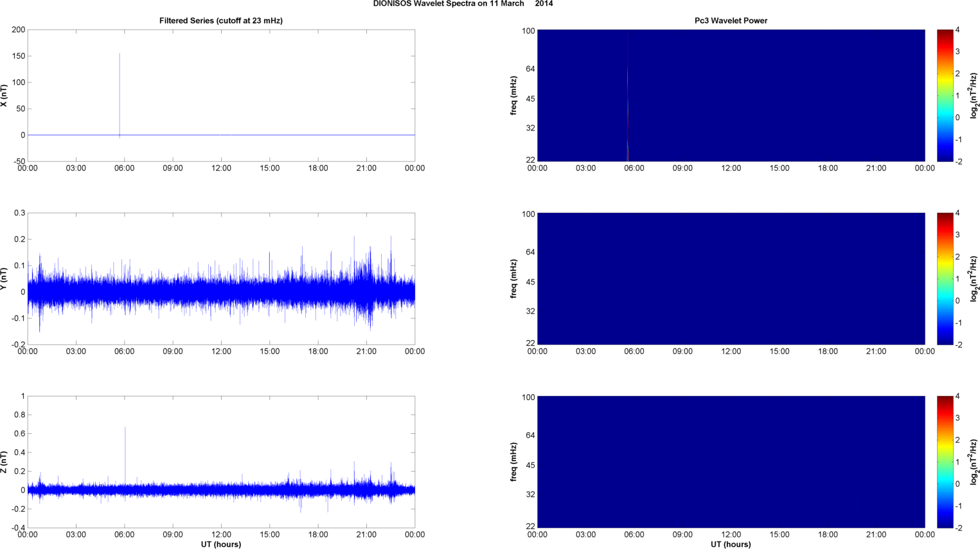Click freq (mHz) label of top spectrogram
The width and height of the screenshot is (980, 549).
(514, 96)
